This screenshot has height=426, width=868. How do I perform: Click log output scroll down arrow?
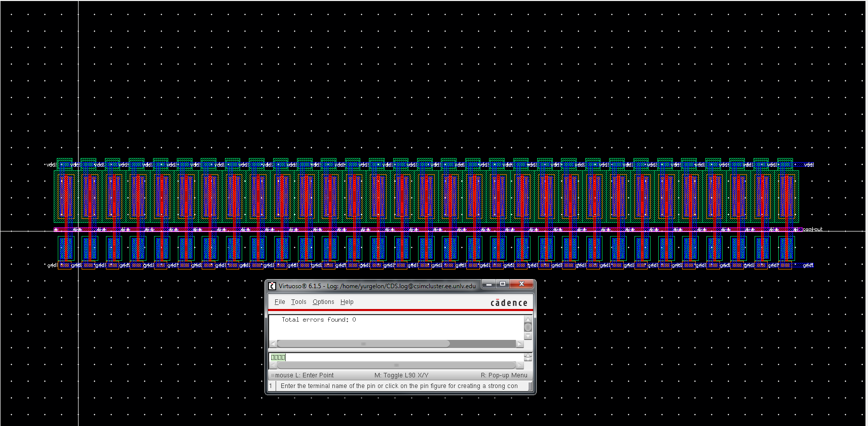(x=527, y=336)
